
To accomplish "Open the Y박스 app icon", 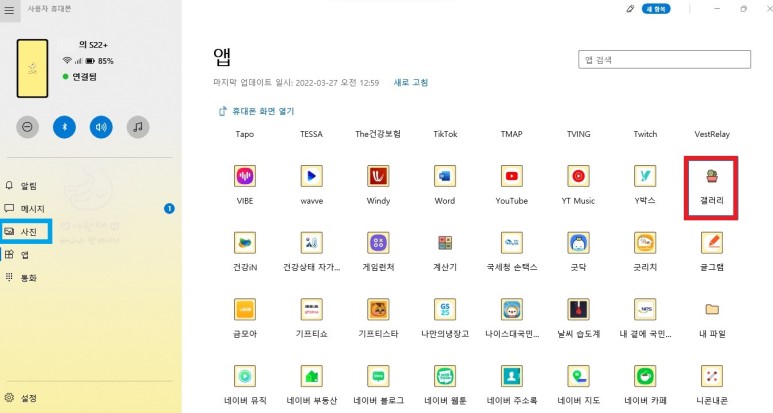I will 645,176.
